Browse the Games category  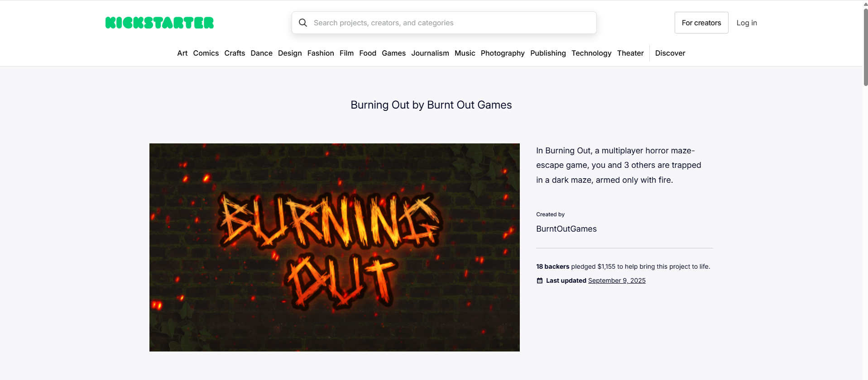pyautogui.click(x=394, y=53)
